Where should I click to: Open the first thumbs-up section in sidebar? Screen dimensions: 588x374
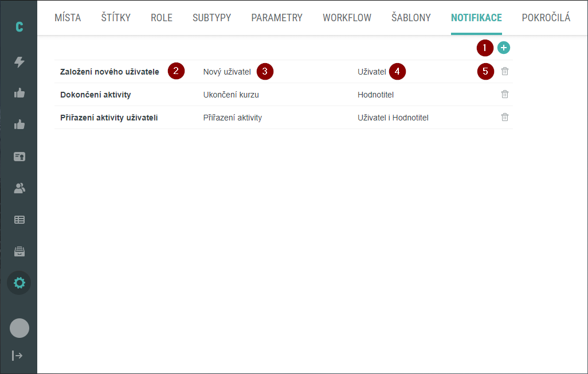[x=19, y=92]
